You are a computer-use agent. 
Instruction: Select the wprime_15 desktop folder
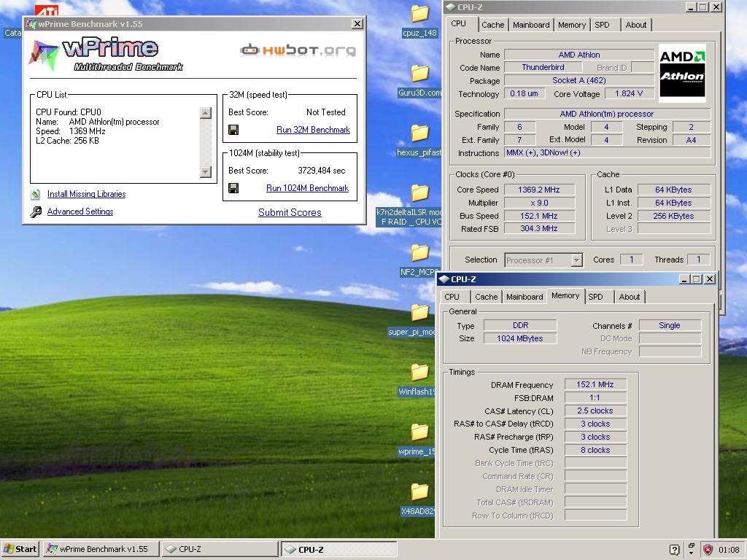point(417,440)
